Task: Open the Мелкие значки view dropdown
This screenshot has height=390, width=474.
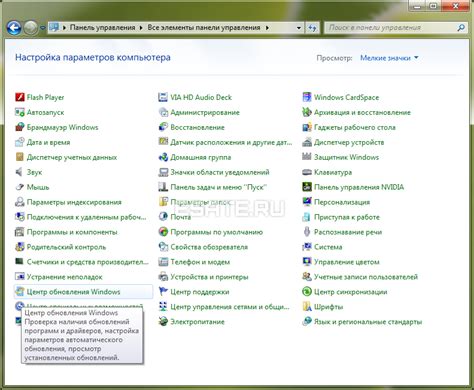Action: [389, 58]
